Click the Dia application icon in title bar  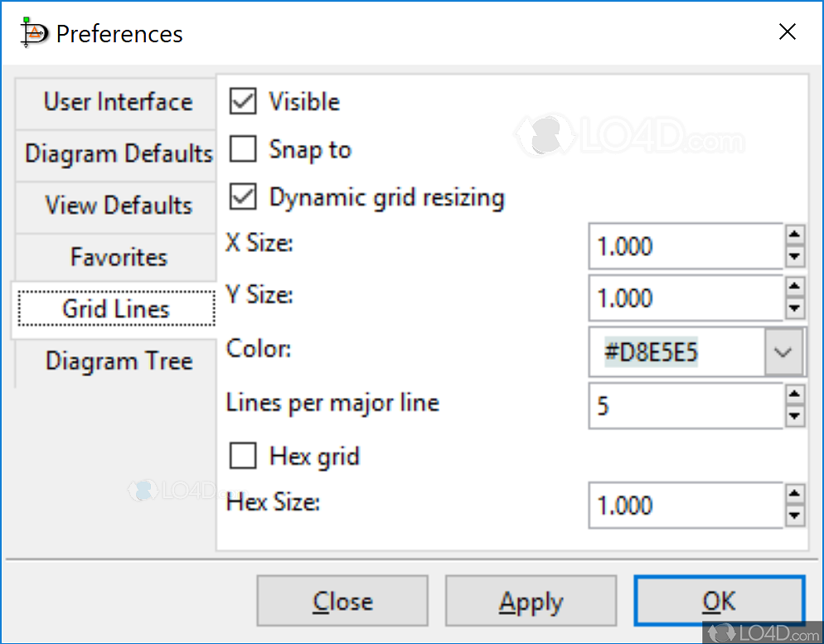pos(33,33)
